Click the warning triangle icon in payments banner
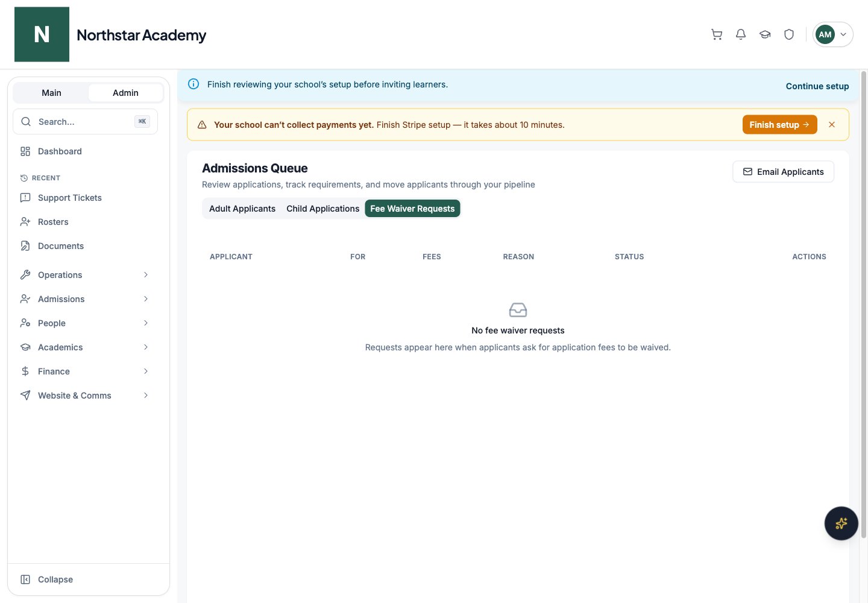 tap(202, 125)
